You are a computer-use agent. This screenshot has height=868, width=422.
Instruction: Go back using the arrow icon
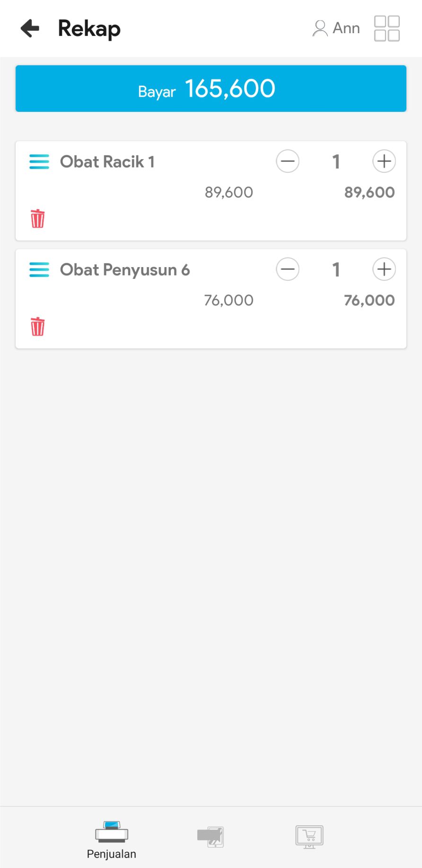[30, 28]
